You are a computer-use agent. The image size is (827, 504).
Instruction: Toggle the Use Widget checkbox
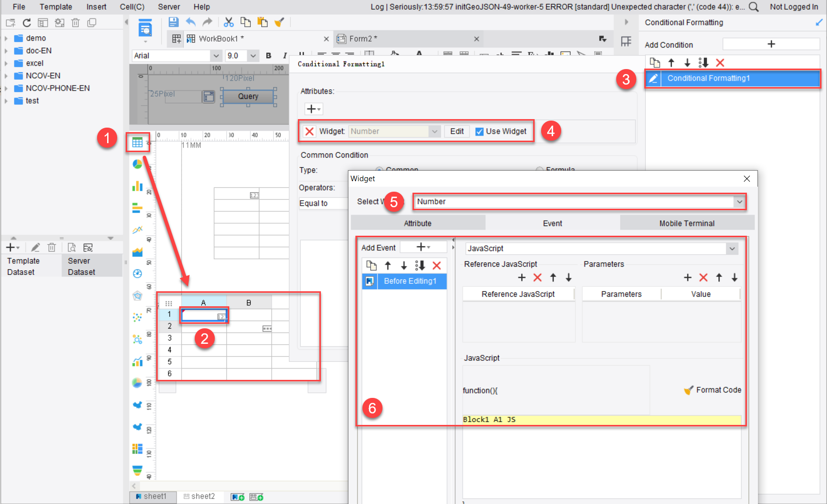pos(480,132)
